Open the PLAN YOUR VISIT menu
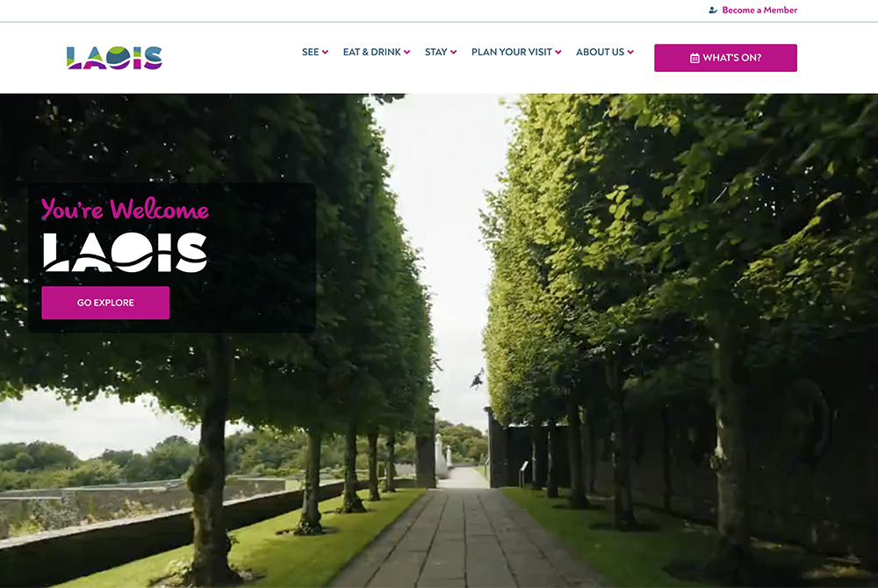Viewport: 878px width, 588px height. [512, 52]
